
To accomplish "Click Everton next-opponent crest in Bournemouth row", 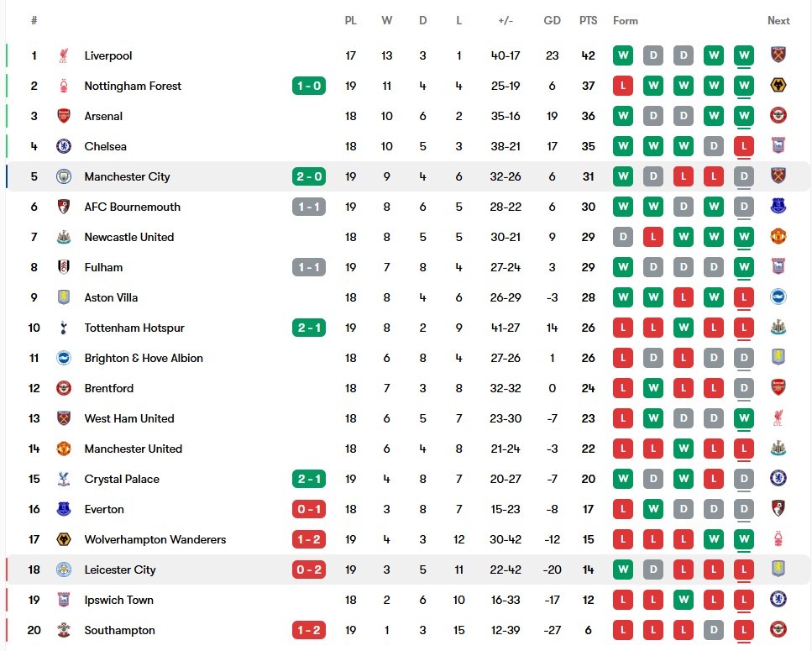I will tap(778, 207).
